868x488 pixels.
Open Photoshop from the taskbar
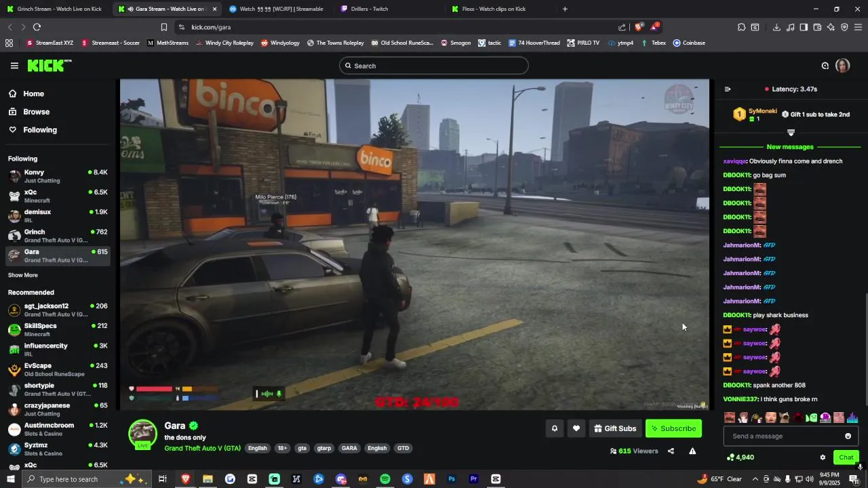pyautogui.click(x=451, y=479)
